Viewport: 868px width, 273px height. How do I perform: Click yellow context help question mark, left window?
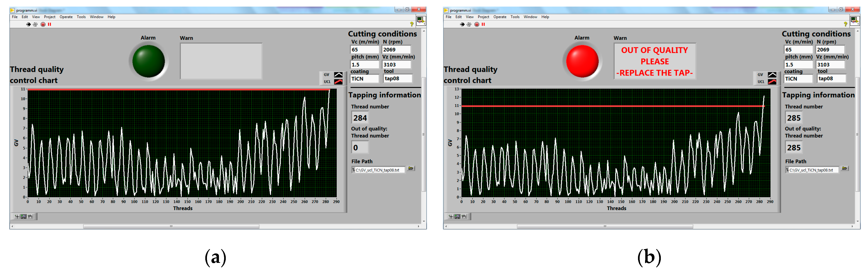[x=412, y=24]
